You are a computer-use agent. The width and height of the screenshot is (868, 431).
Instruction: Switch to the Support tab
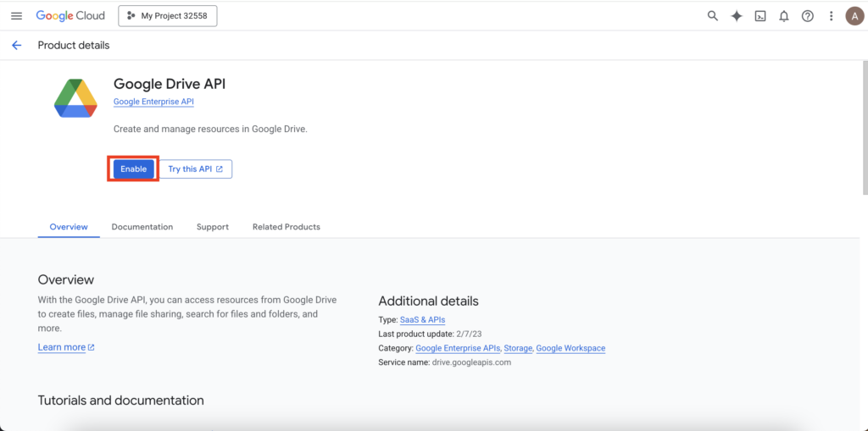pos(213,227)
